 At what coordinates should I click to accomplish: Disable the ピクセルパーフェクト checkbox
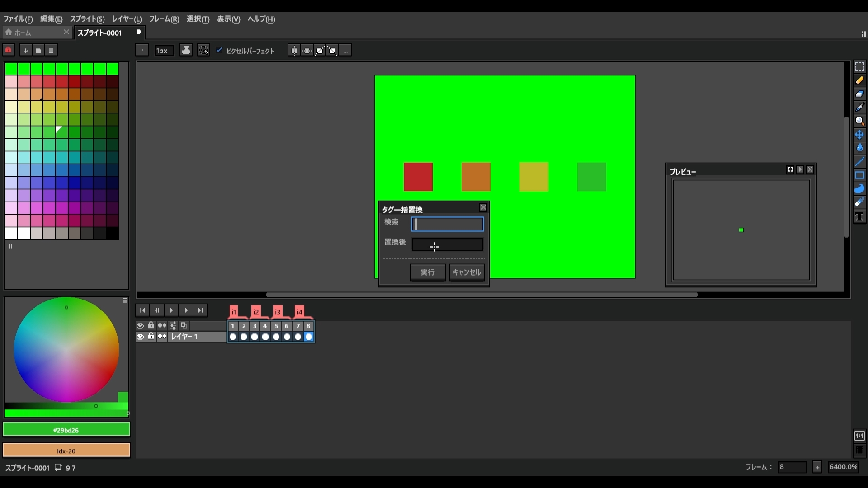[x=219, y=51]
